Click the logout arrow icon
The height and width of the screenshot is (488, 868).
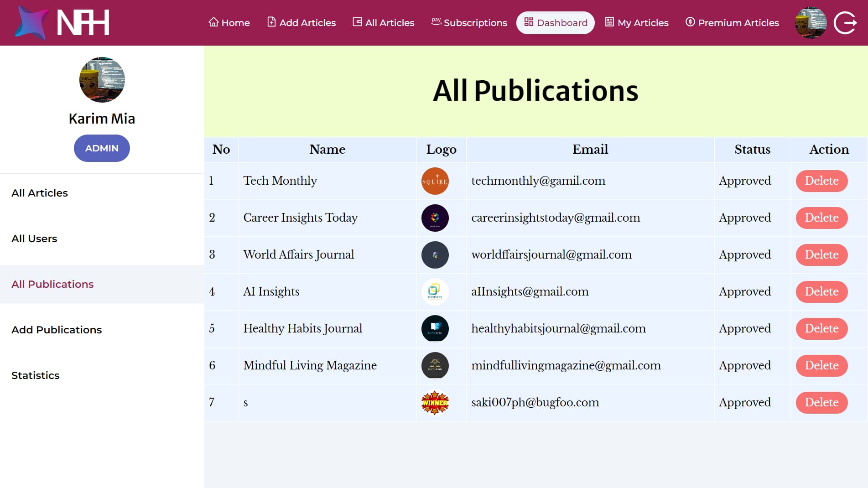[845, 23]
